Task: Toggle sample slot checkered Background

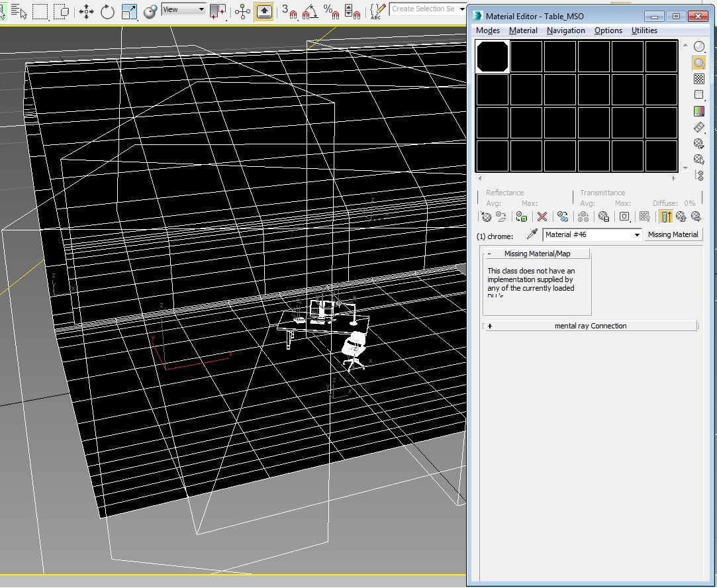Action: tap(698, 79)
